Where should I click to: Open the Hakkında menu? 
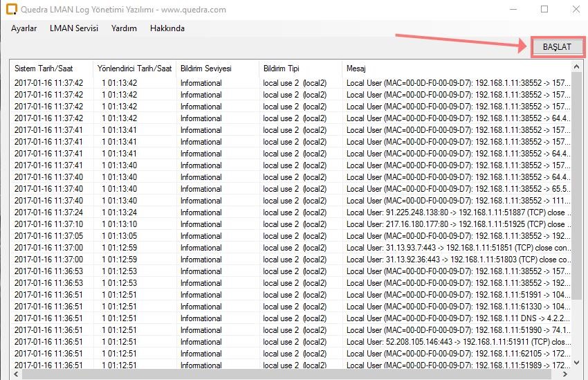167,28
